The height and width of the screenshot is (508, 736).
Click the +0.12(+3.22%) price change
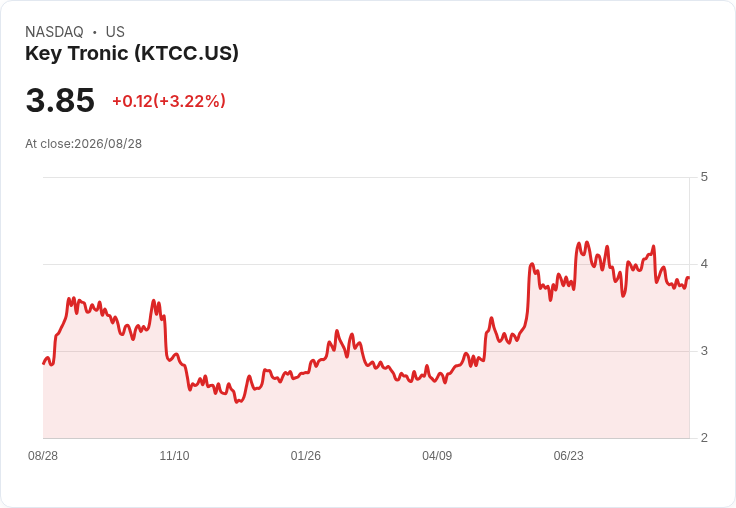coord(169,101)
